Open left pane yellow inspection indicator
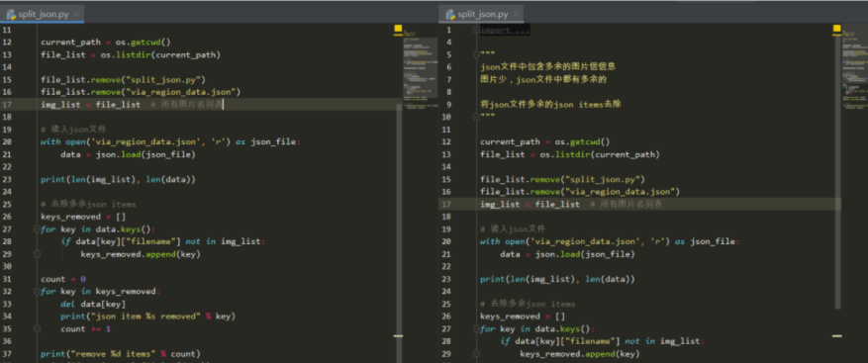868x363 pixels. pyautogui.click(x=398, y=28)
